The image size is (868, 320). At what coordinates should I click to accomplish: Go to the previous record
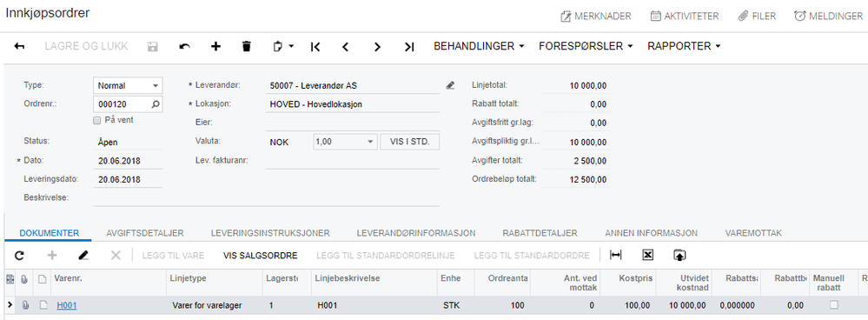[x=346, y=47]
